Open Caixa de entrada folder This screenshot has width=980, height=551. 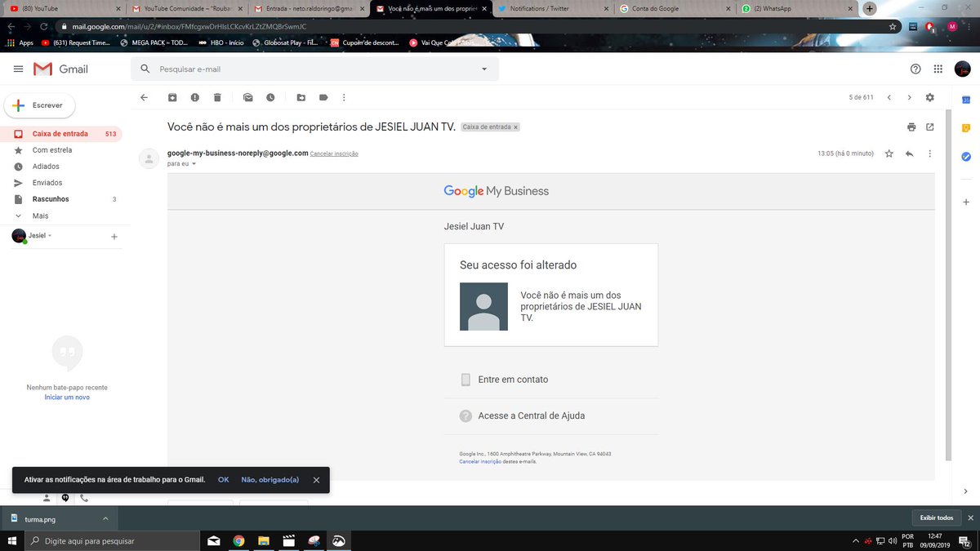coord(60,134)
